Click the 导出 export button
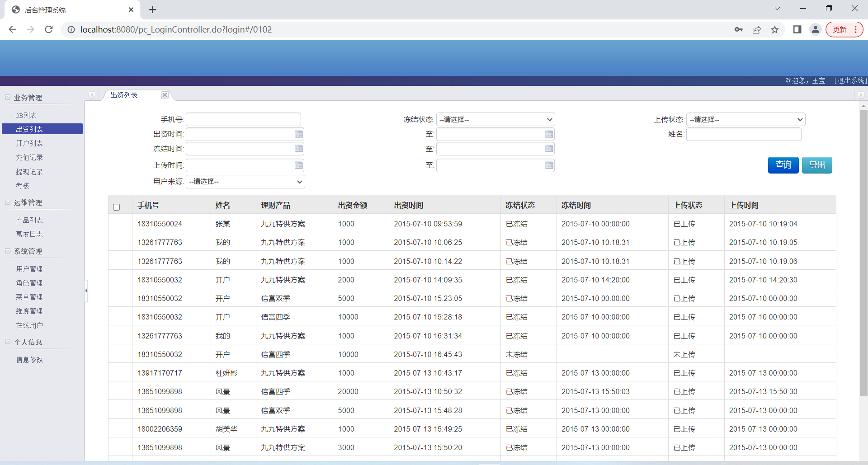 click(817, 165)
